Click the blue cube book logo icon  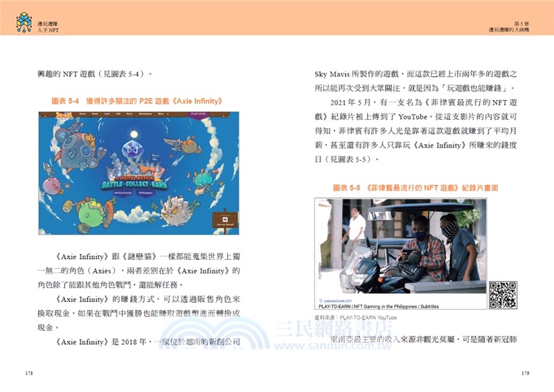click(x=24, y=22)
